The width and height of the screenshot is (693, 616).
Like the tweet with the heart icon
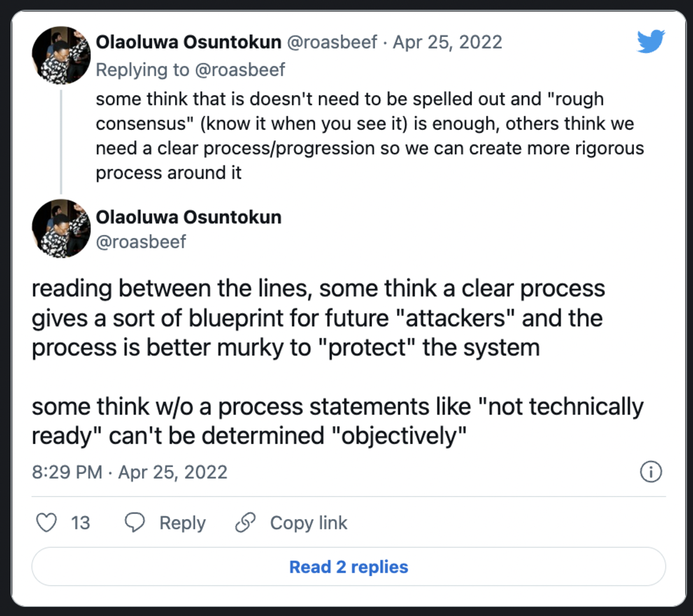point(46,522)
